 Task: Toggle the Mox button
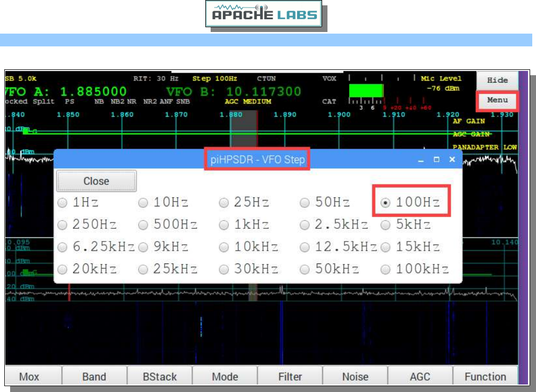coord(29,377)
